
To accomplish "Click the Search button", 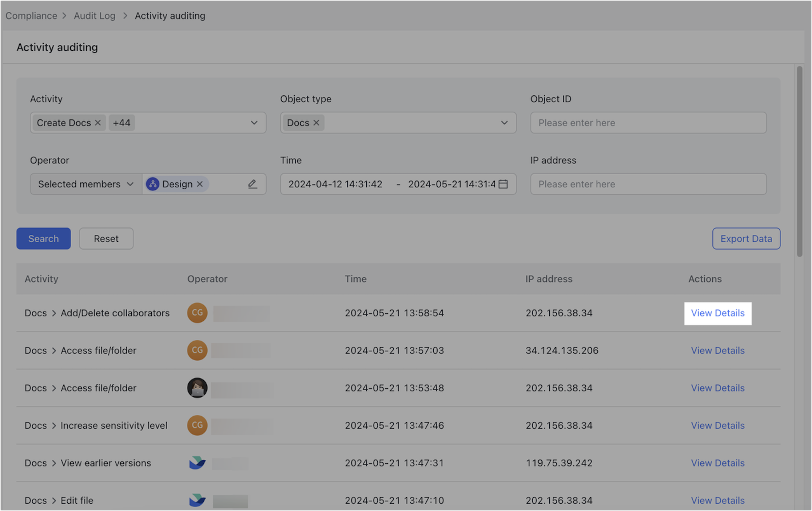I will tap(43, 238).
